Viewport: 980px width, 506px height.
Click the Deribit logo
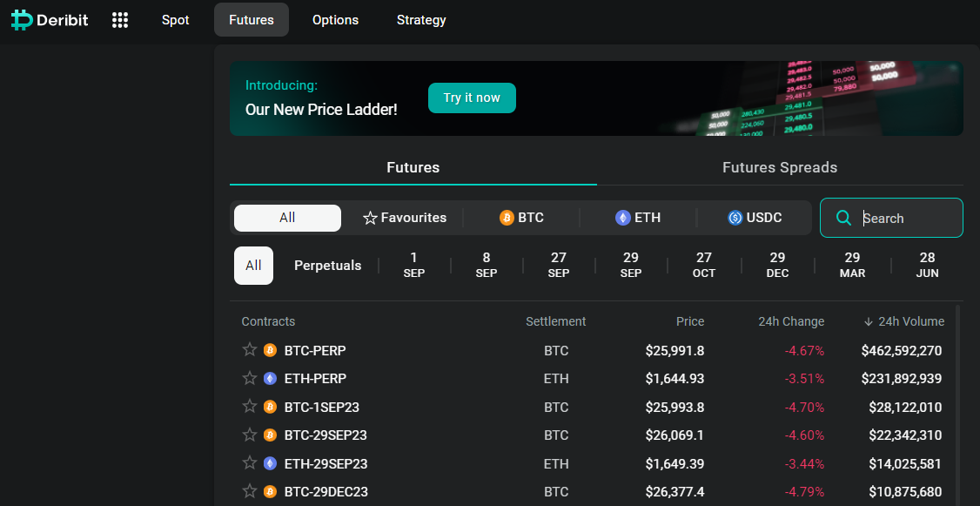coord(50,20)
